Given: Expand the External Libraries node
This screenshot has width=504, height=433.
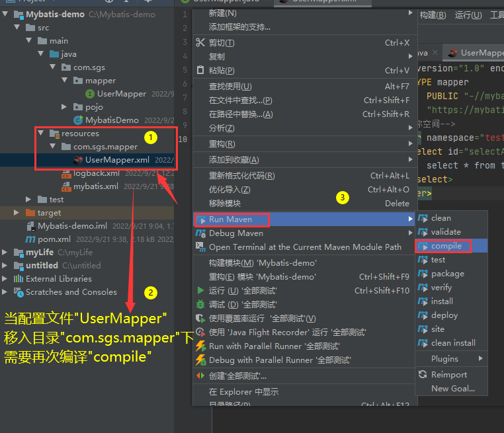Looking at the screenshot, I should pos(5,279).
